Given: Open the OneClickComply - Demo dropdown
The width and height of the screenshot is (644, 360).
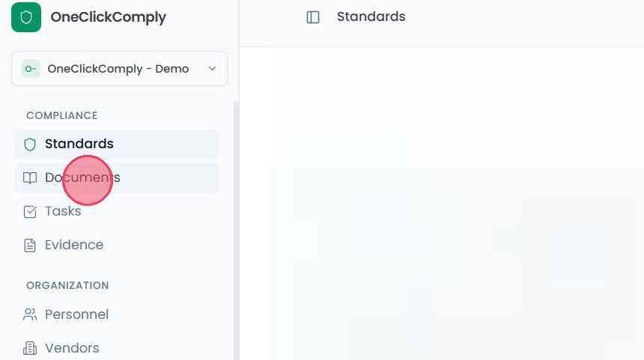Looking at the screenshot, I should 119,69.
